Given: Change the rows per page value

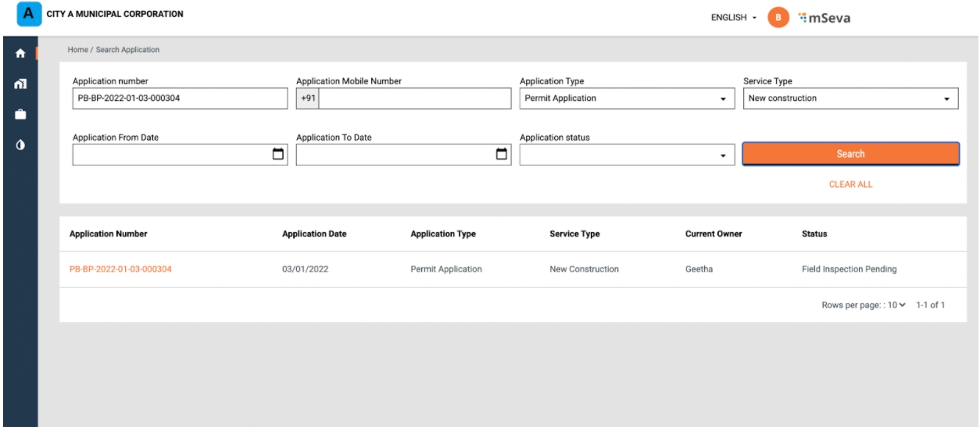Looking at the screenshot, I should pyautogui.click(x=896, y=305).
